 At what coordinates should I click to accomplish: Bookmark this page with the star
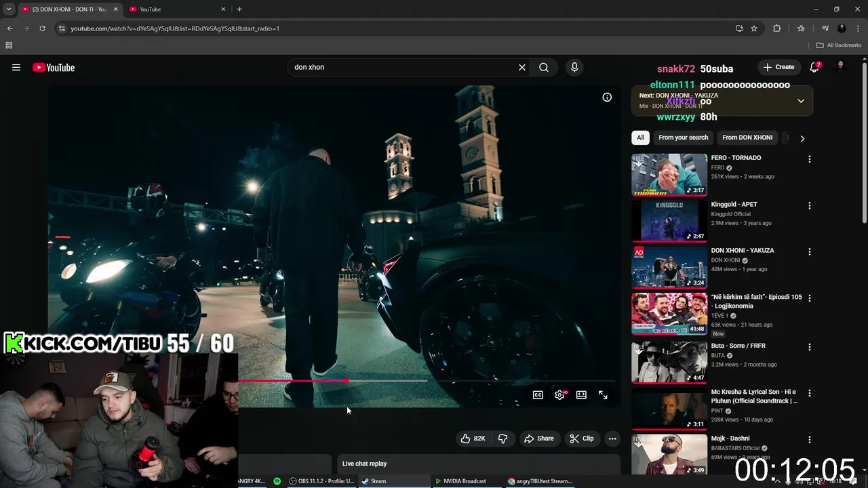click(754, 28)
